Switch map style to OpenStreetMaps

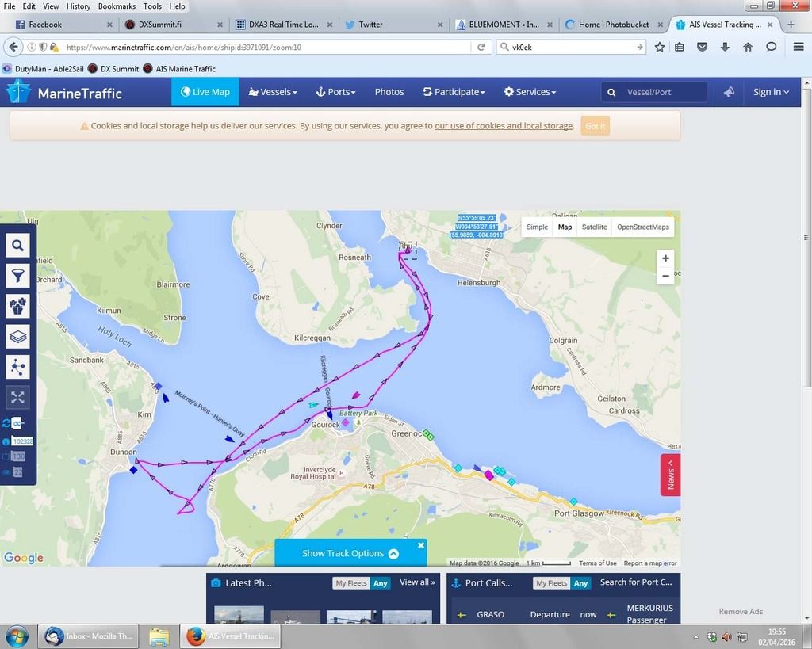[x=642, y=227]
